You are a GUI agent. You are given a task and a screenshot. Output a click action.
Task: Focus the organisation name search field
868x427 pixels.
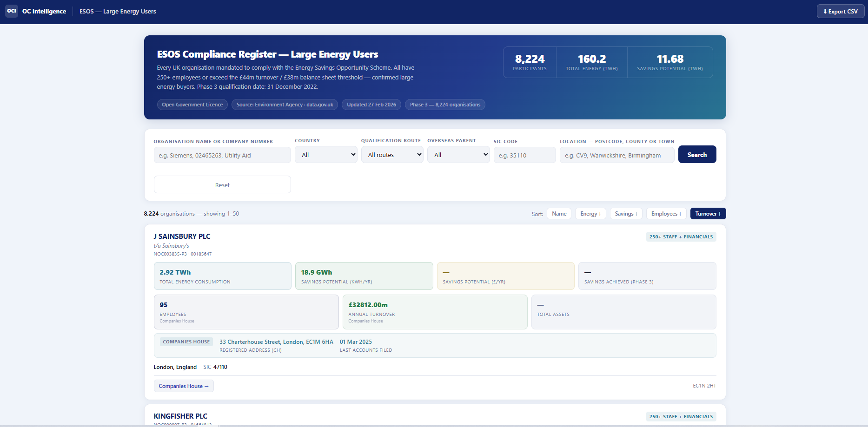point(222,155)
